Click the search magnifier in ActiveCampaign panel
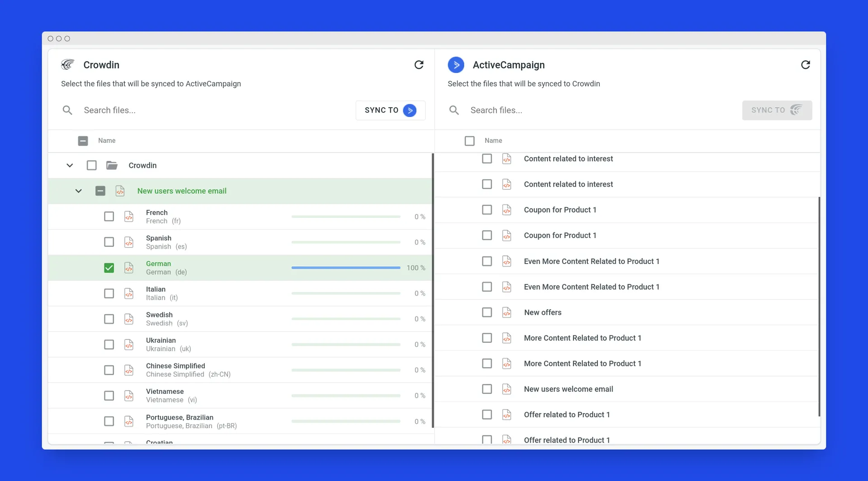The image size is (868, 481). pos(454,110)
